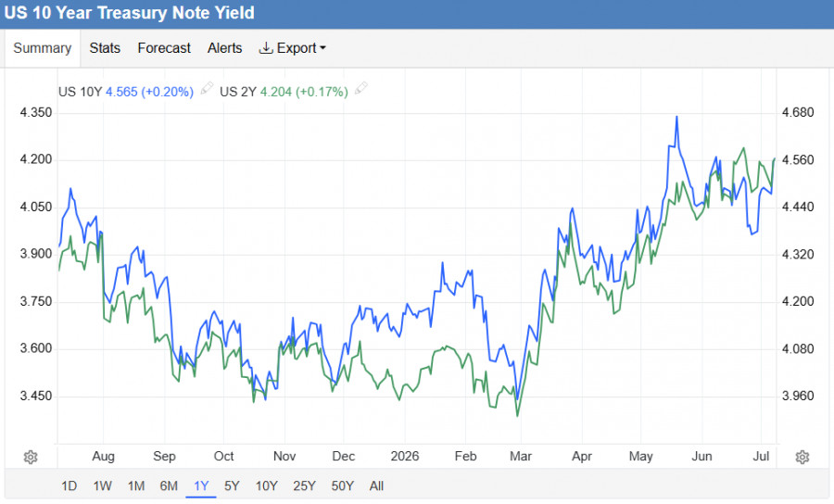Screen dimensions: 834x504
Task: Click the 3.450 left axis label
Action: click(x=36, y=397)
